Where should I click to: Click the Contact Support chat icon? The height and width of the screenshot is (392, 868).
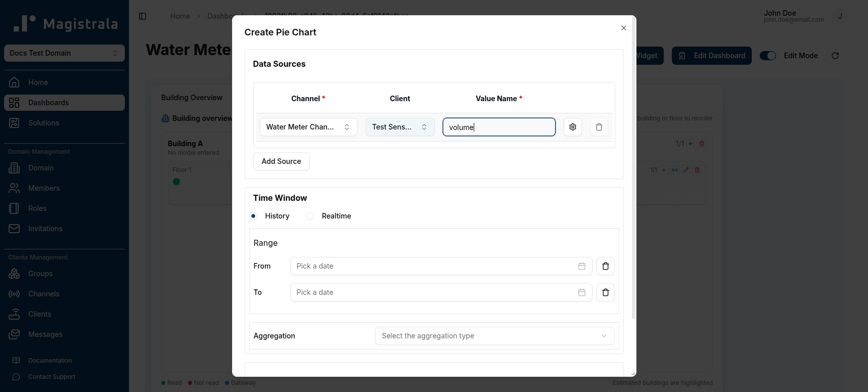(x=16, y=377)
